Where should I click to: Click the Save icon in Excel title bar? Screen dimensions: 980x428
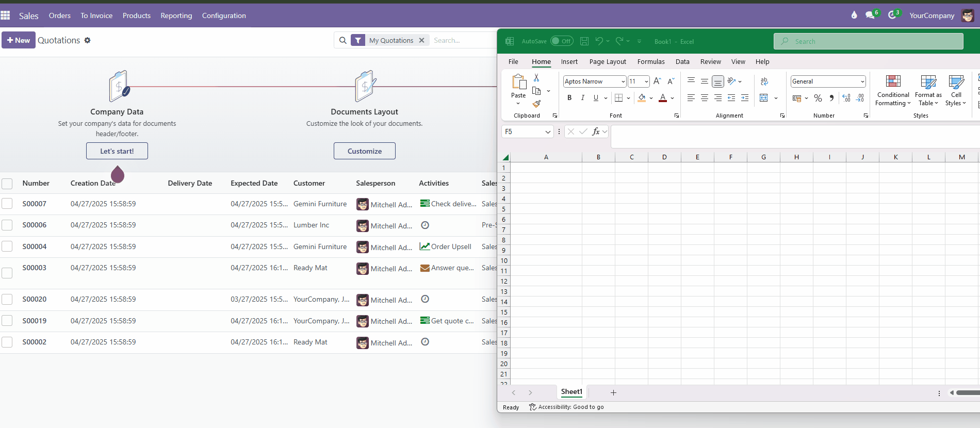pyautogui.click(x=584, y=41)
